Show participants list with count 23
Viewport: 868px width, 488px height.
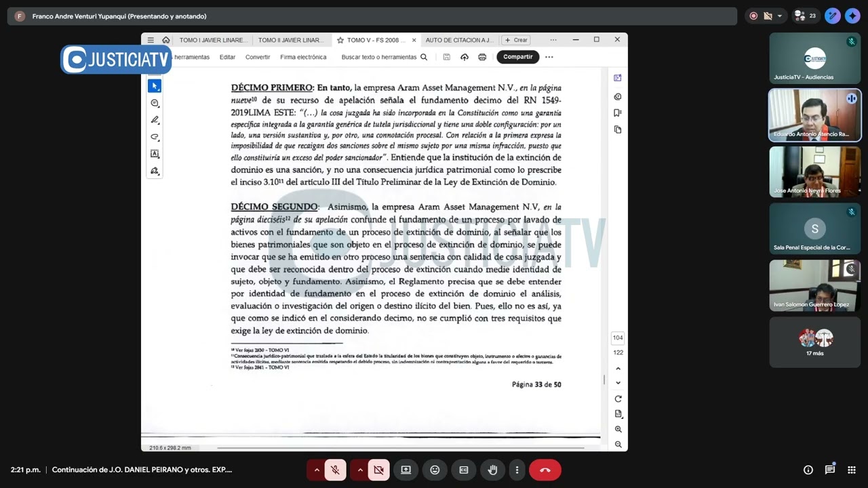tap(805, 16)
